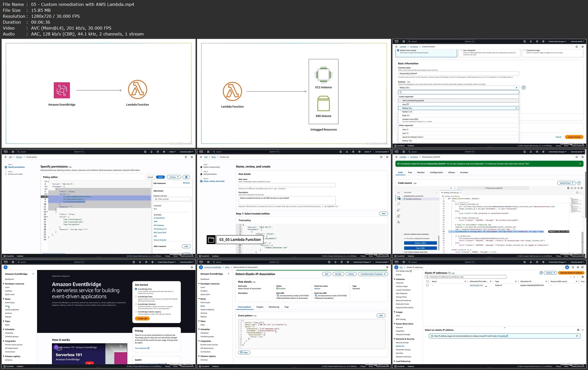Open Extensions icon in Lambda code editor

(x=399, y=216)
